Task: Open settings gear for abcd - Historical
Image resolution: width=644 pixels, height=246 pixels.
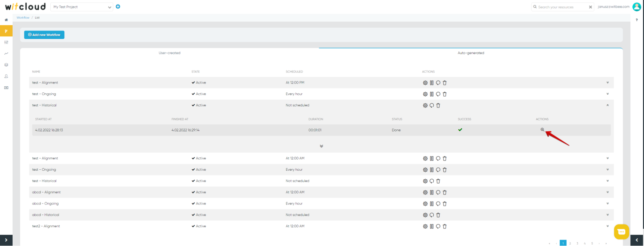Action: 425,215
